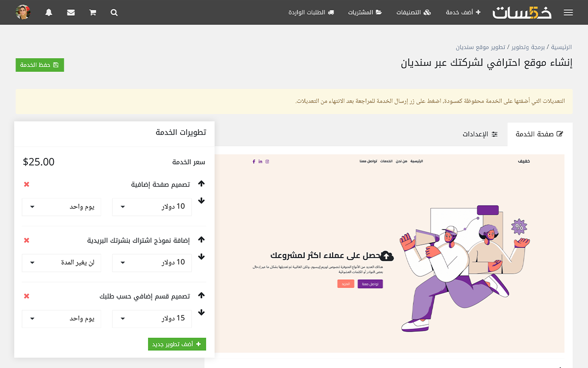
Task: Move تصميم قسم إضافي upgrade down
Action: coord(201,313)
